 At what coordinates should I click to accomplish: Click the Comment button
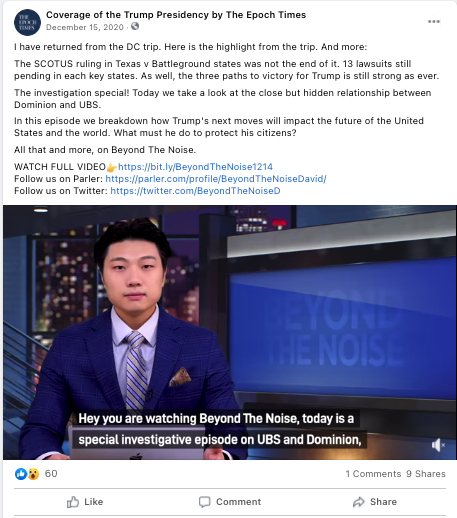coord(230,502)
